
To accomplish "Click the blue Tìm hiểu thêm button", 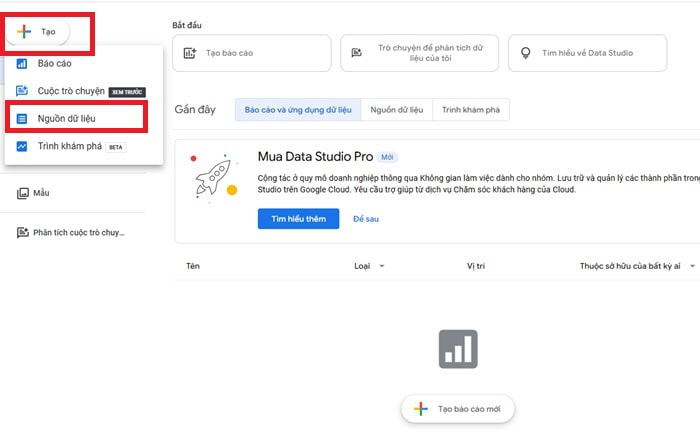I will point(298,219).
